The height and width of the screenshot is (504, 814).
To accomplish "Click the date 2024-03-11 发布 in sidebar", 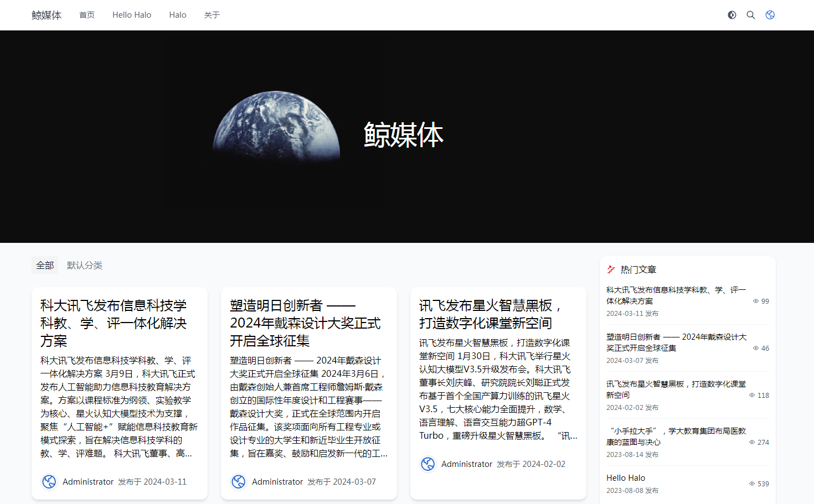I will point(632,314).
